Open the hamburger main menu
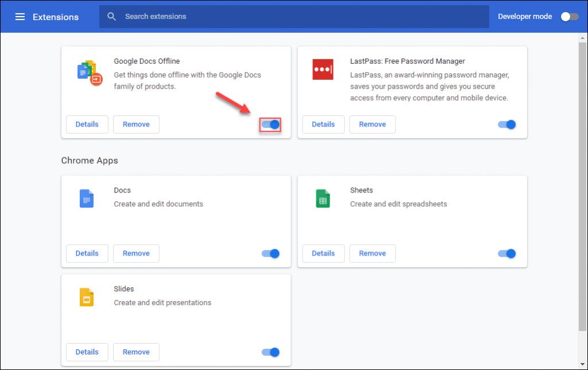This screenshot has width=588, height=370. coord(20,17)
